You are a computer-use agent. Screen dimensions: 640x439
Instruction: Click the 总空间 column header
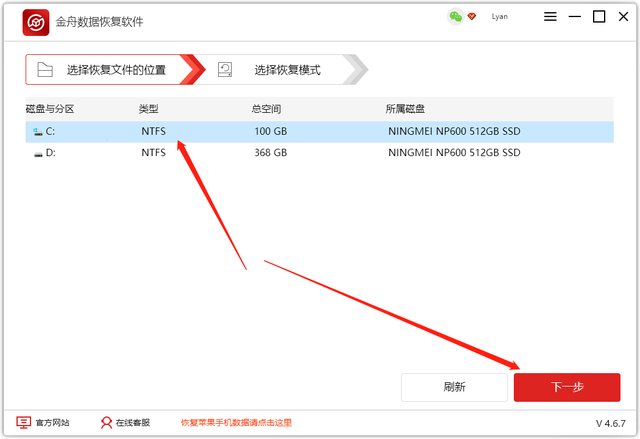tap(266, 109)
